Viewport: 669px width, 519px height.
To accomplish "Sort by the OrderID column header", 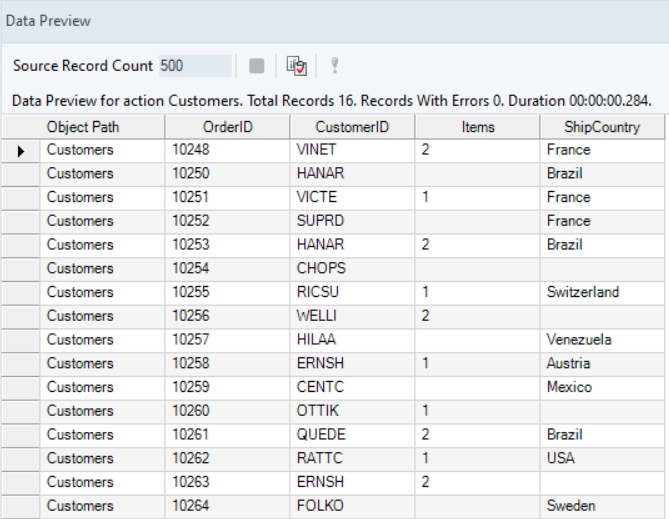I will (227, 127).
